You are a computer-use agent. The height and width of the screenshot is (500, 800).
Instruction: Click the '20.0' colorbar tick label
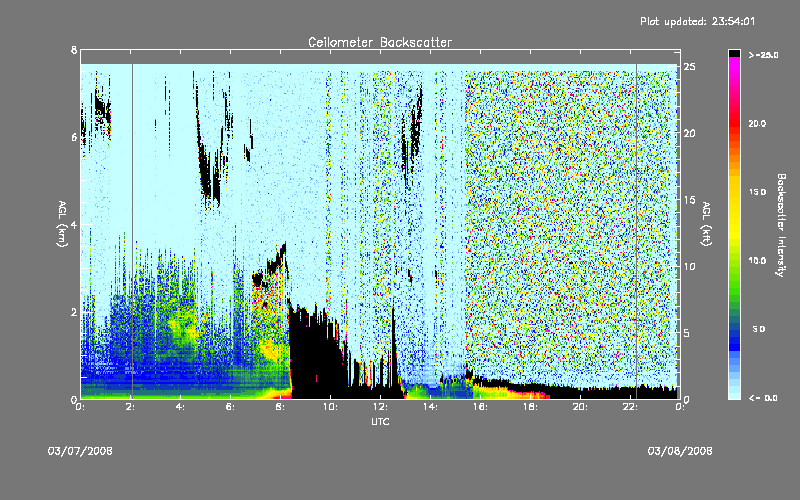[757, 123]
